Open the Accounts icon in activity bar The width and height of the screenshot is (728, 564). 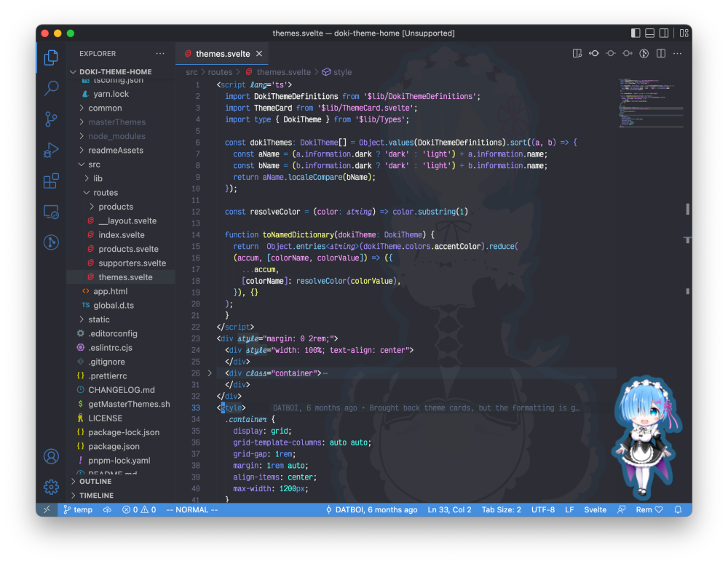(51, 456)
